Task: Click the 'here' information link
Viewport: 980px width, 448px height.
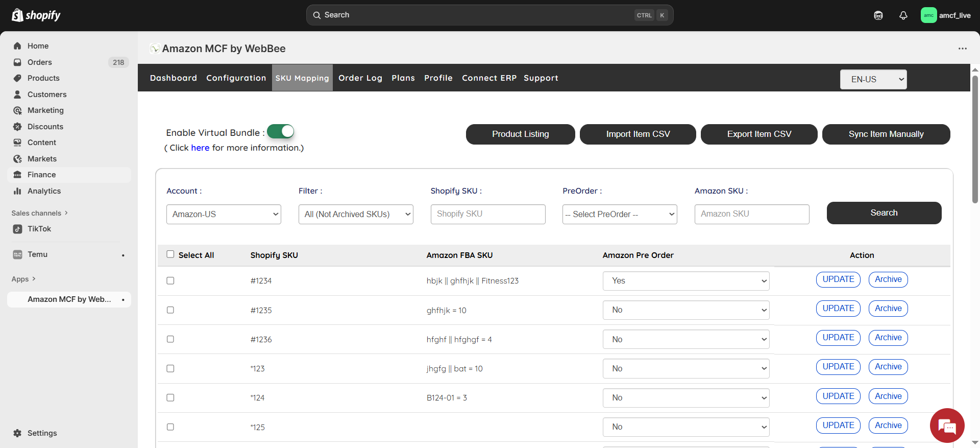Action: tap(200, 148)
